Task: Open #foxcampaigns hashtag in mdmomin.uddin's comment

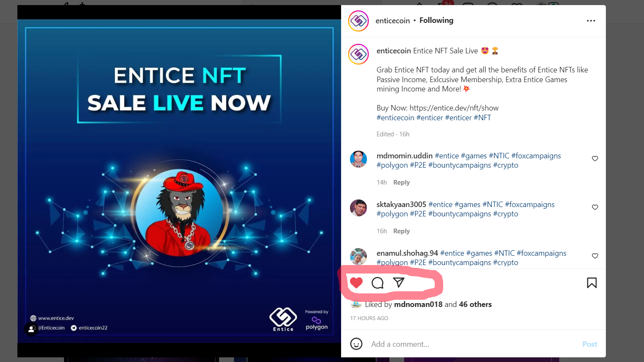Action: click(536, 156)
